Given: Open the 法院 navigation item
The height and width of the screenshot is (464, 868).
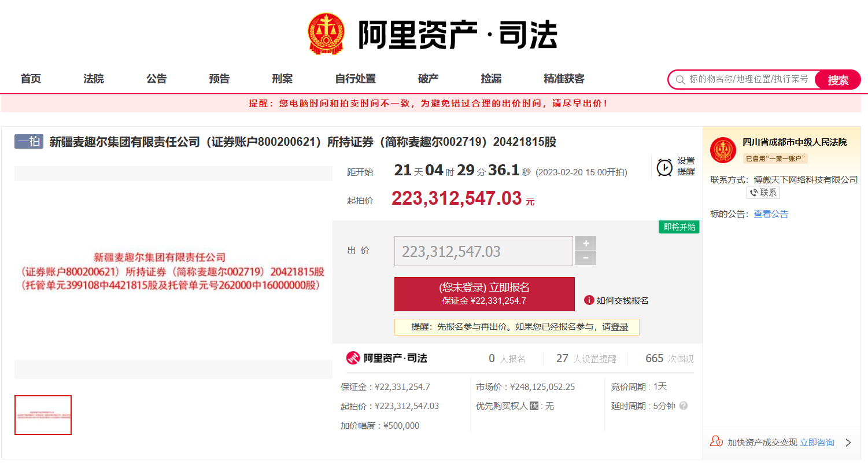Looking at the screenshot, I should tap(94, 79).
